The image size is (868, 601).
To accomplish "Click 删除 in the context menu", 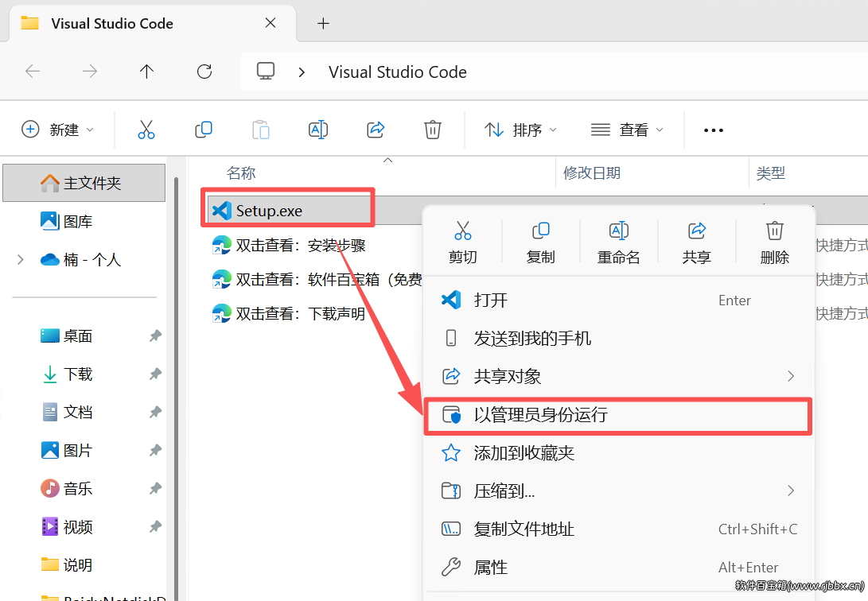I will tap(774, 242).
